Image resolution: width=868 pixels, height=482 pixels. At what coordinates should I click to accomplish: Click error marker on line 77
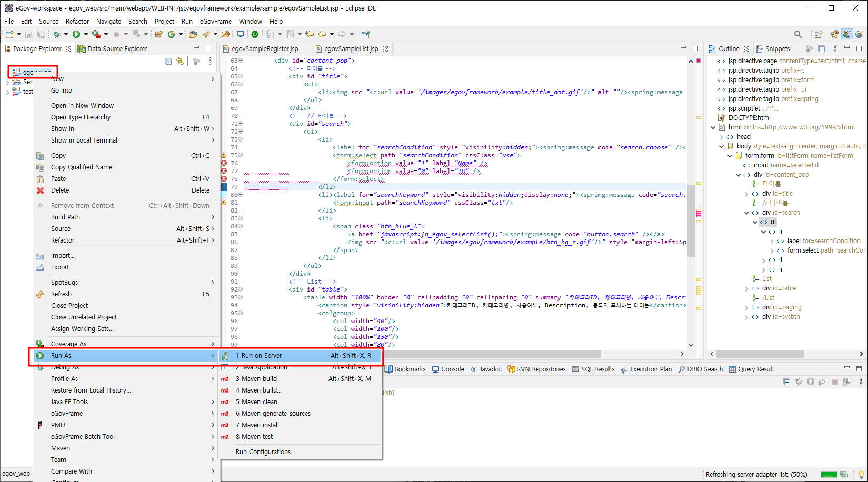224,171
